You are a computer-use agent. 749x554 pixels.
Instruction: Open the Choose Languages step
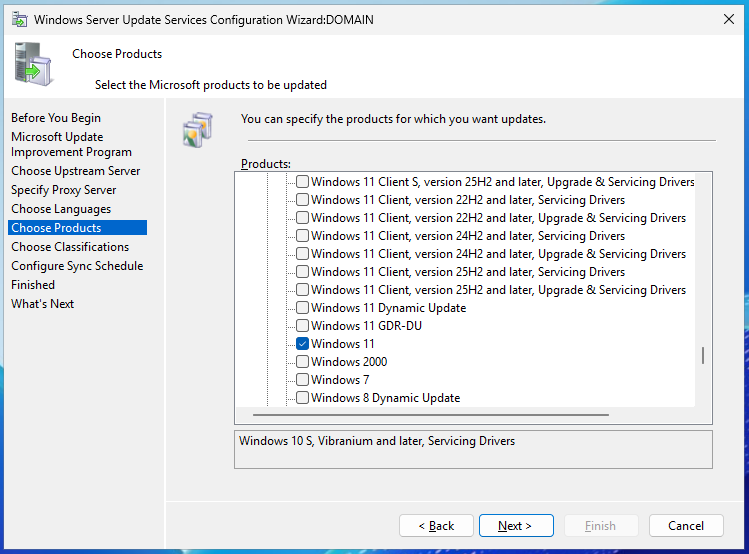click(x=61, y=209)
